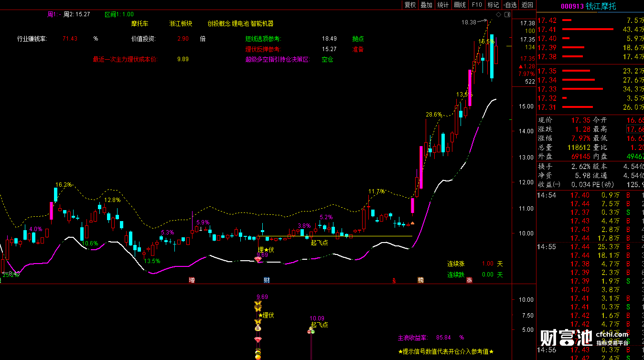The image size is (644, 360).
Task: Click the gem icon on main chart
Action: click(x=258, y=260)
